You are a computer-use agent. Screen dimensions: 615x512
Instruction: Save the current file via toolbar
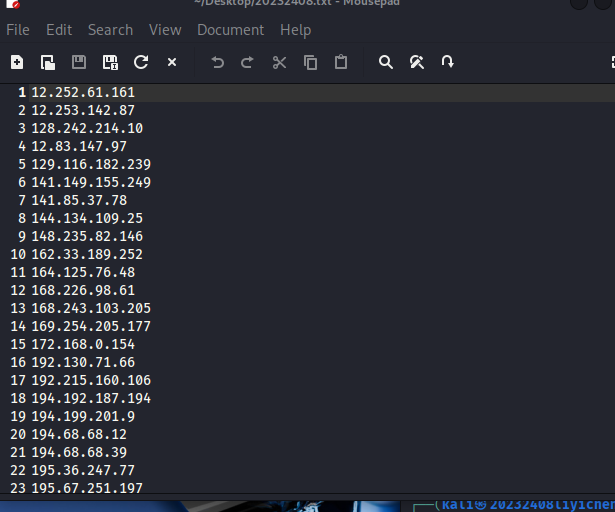[x=79, y=62]
